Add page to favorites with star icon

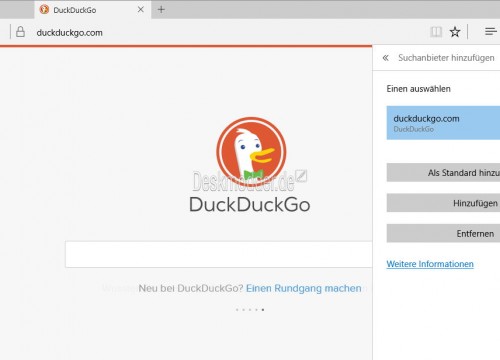tap(455, 32)
